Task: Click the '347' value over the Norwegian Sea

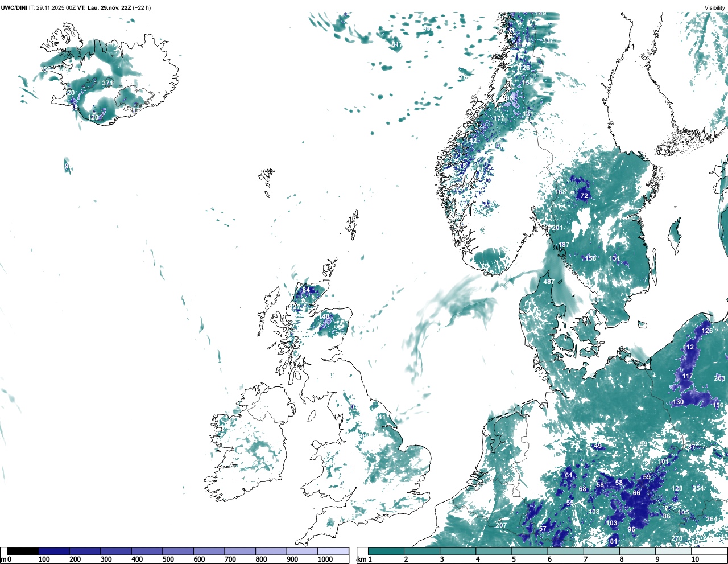Action: (x=396, y=44)
